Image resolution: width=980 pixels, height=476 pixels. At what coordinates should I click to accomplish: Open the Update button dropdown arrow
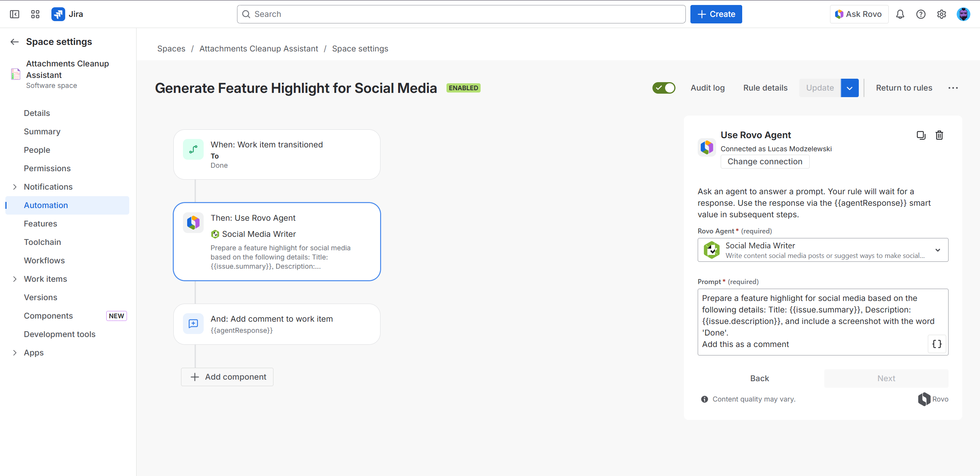[850, 88]
